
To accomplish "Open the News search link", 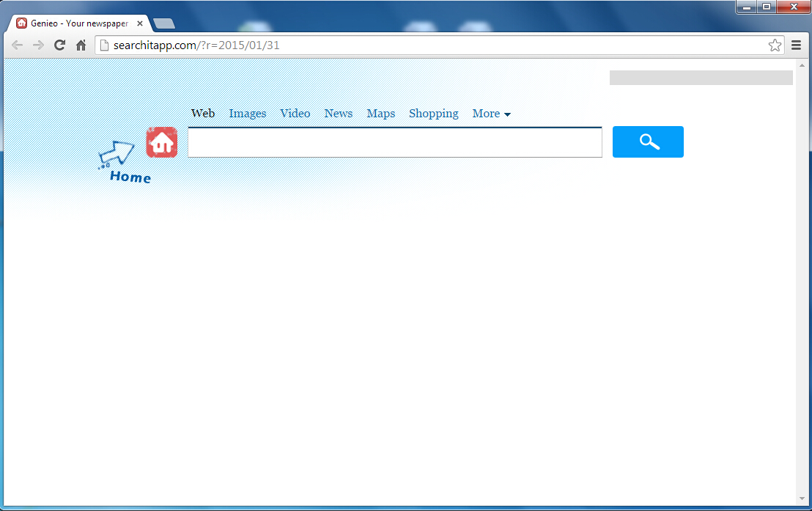I will (338, 113).
